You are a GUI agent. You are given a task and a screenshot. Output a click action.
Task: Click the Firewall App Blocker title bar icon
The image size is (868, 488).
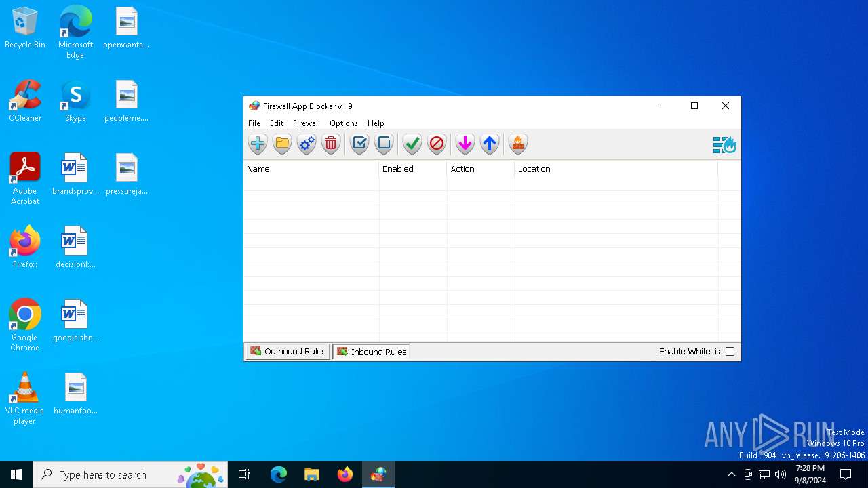(x=254, y=106)
